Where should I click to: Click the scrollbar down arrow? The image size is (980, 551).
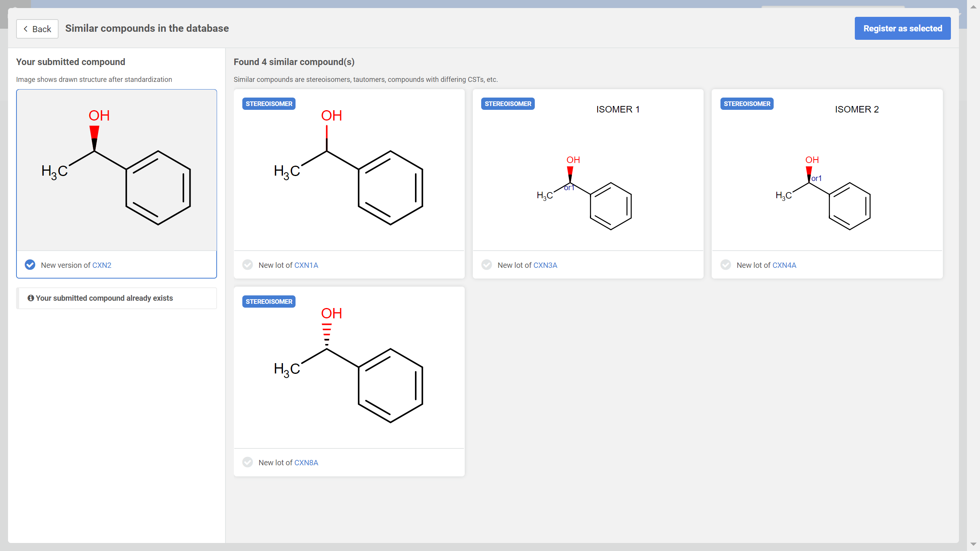[x=973, y=544]
